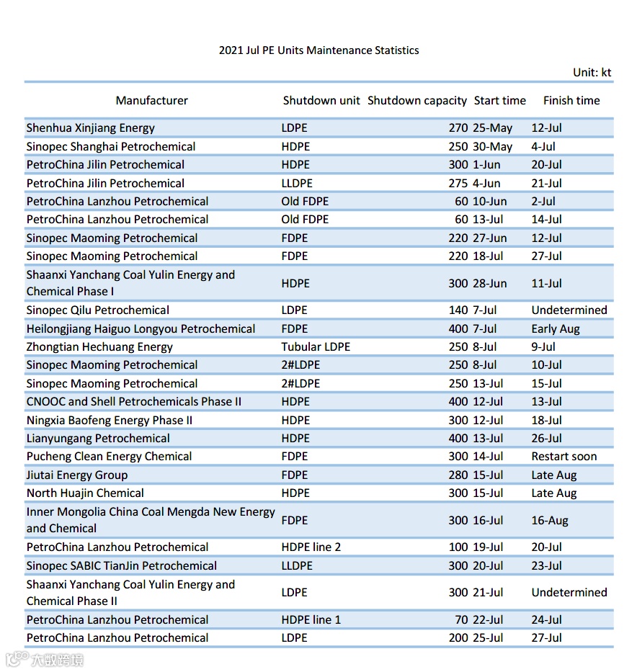Select 'Lianyungang Petrochemical' cell

pyautogui.click(x=98, y=439)
